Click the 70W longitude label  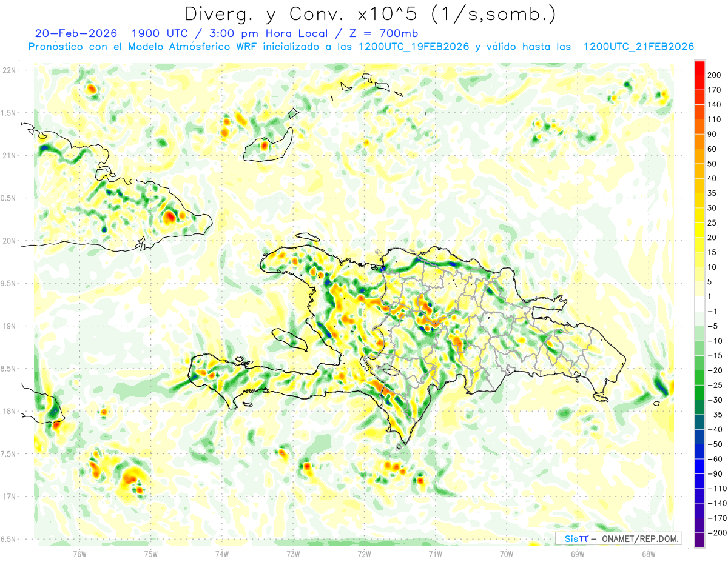pyautogui.click(x=507, y=553)
